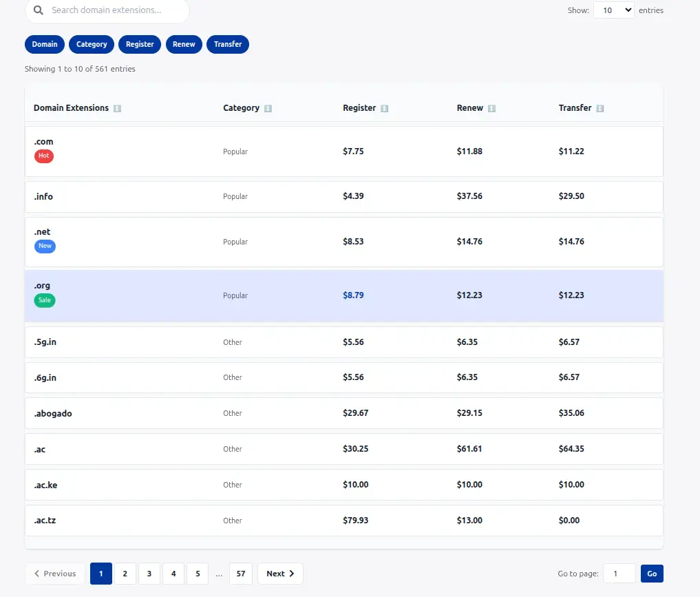Image resolution: width=700 pixels, height=597 pixels.
Task: Toggle the Register filter pill
Action: [x=140, y=44]
